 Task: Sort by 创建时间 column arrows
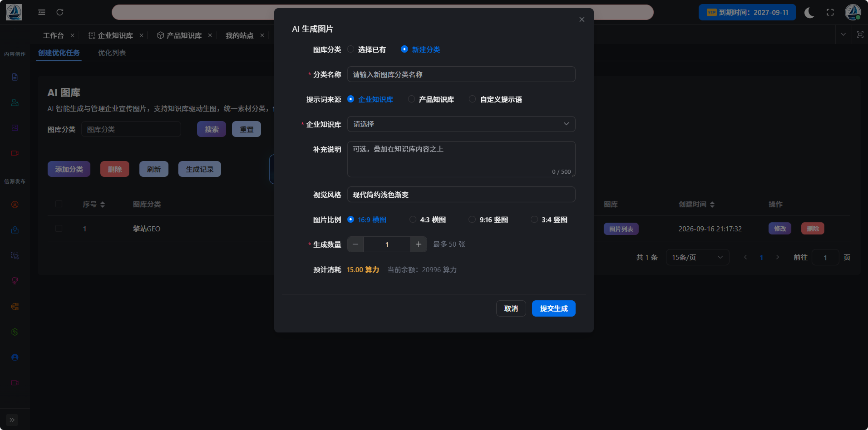coord(712,204)
